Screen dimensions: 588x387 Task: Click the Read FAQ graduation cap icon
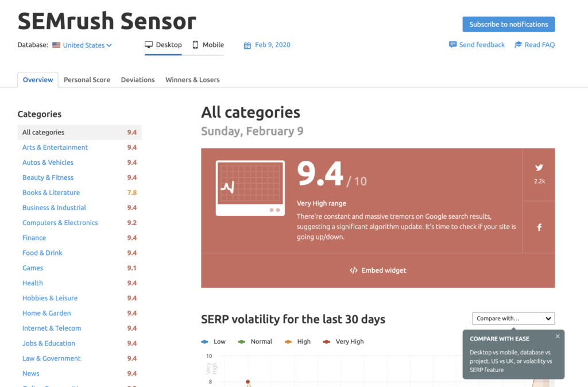[518, 45]
